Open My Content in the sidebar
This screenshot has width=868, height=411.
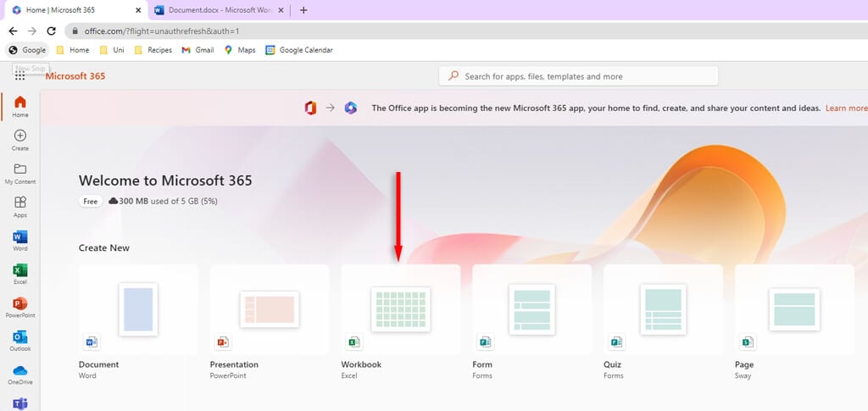20,173
